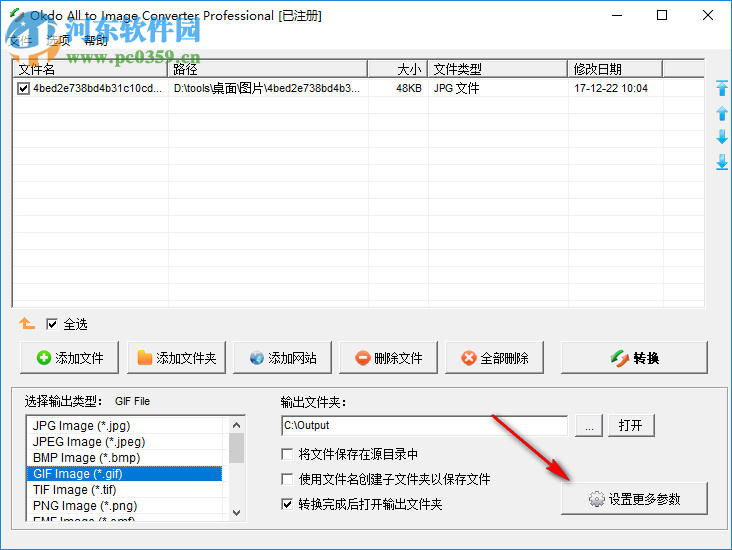
Task: Sort by 大小 column header
Action: pyautogui.click(x=398, y=69)
